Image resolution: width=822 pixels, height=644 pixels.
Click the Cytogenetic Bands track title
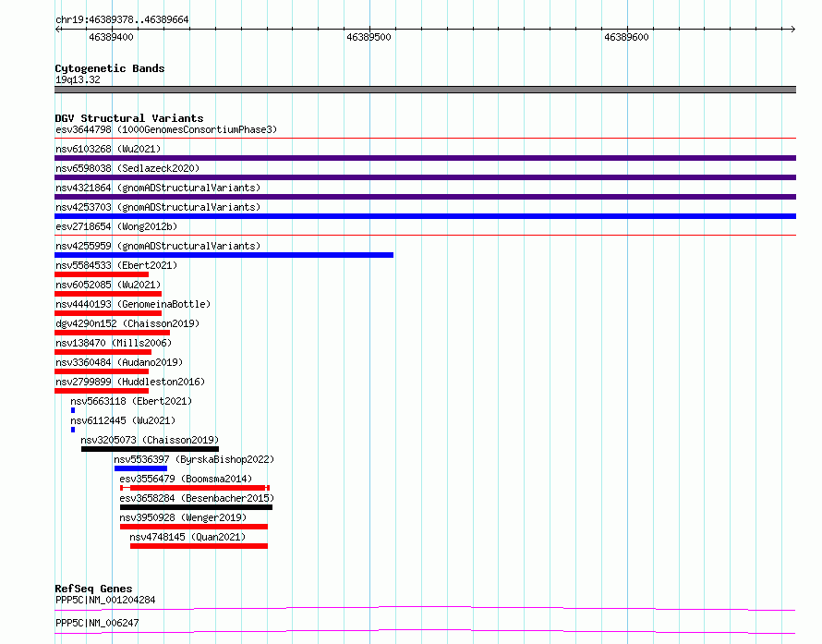pos(110,68)
